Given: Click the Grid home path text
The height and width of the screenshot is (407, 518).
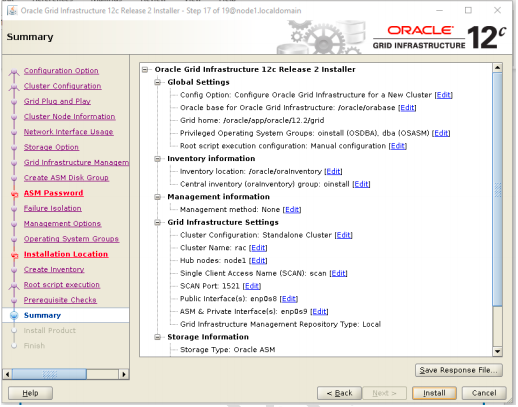Looking at the screenshot, I should click(x=252, y=120).
